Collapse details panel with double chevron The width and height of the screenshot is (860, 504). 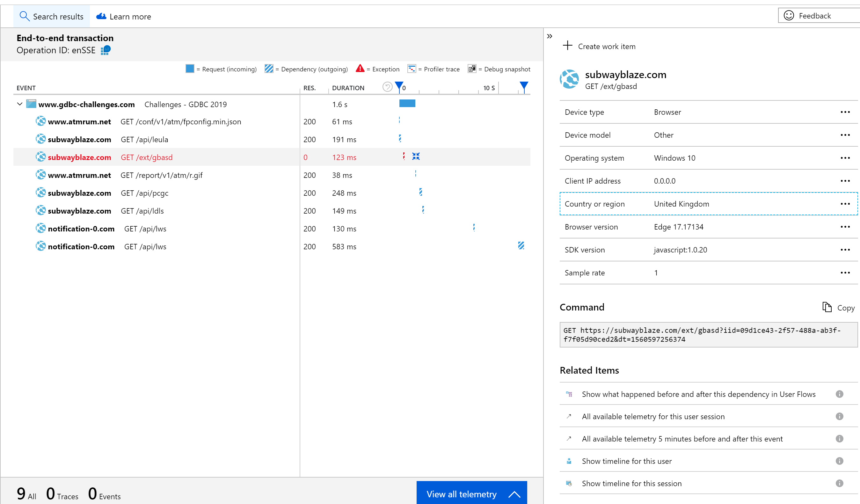[550, 36]
